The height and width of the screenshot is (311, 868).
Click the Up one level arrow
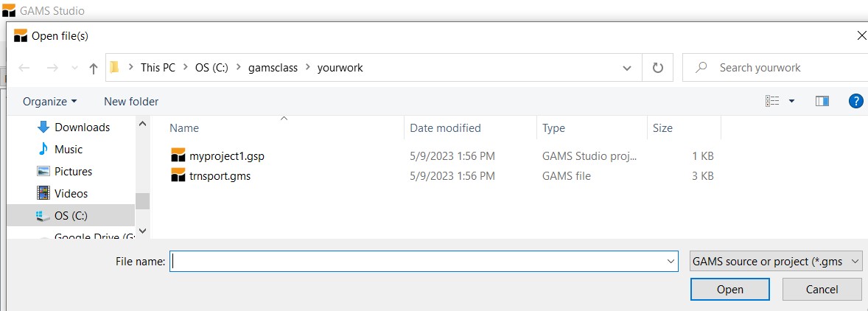[x=93, y=68]
